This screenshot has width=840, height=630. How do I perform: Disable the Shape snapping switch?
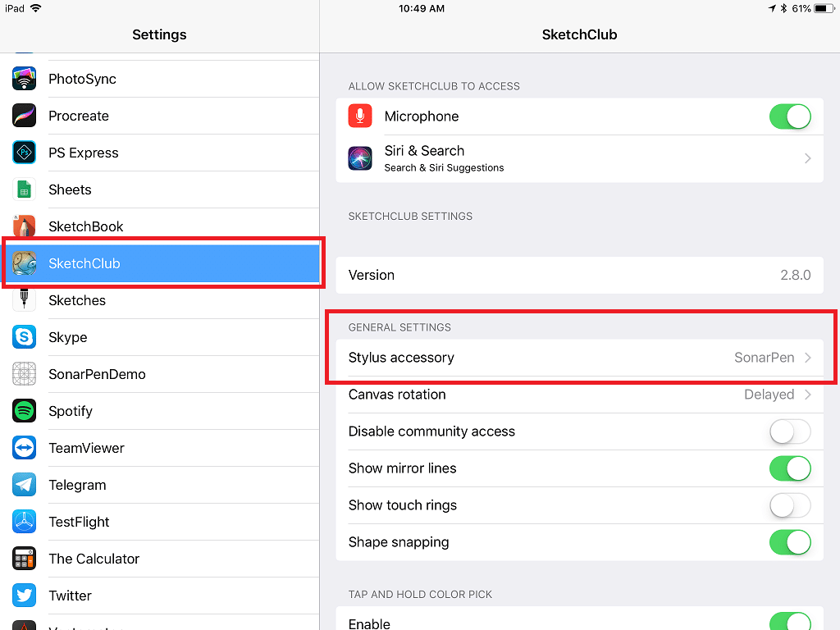[x=790, y=542]
